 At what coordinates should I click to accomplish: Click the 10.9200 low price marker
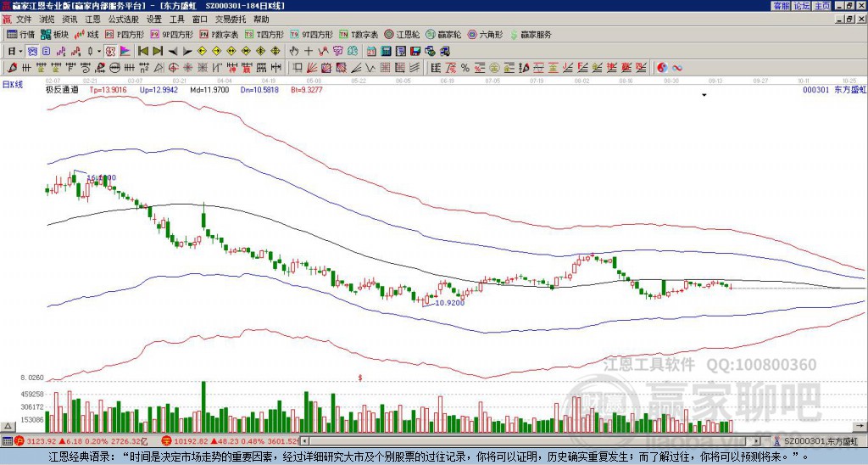click(x=450, y=303)
